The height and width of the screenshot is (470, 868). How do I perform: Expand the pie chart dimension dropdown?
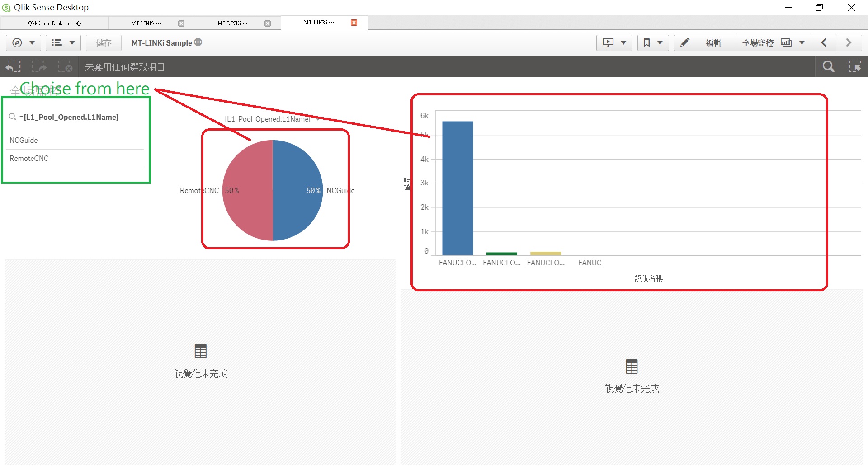318,119
